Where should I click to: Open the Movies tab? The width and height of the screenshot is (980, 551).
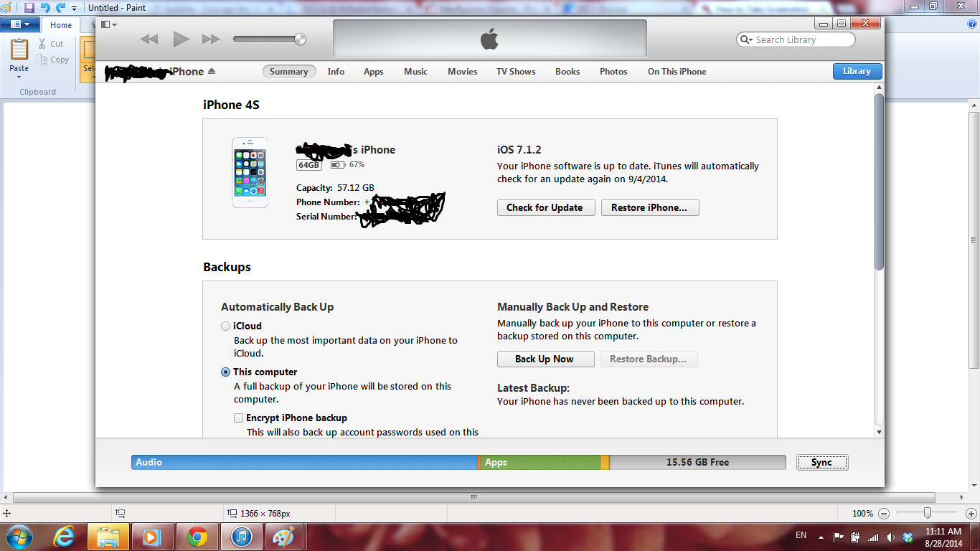click(462, 72)
